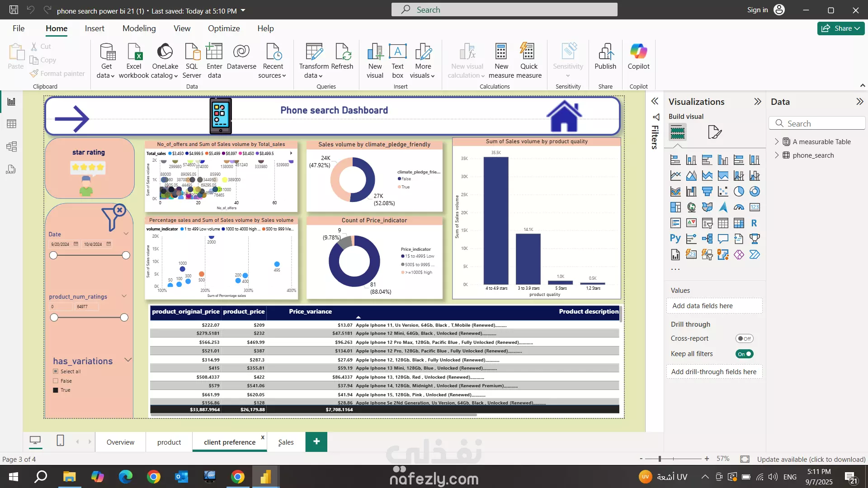Switch to the Sales page tab

click(286, 442)
